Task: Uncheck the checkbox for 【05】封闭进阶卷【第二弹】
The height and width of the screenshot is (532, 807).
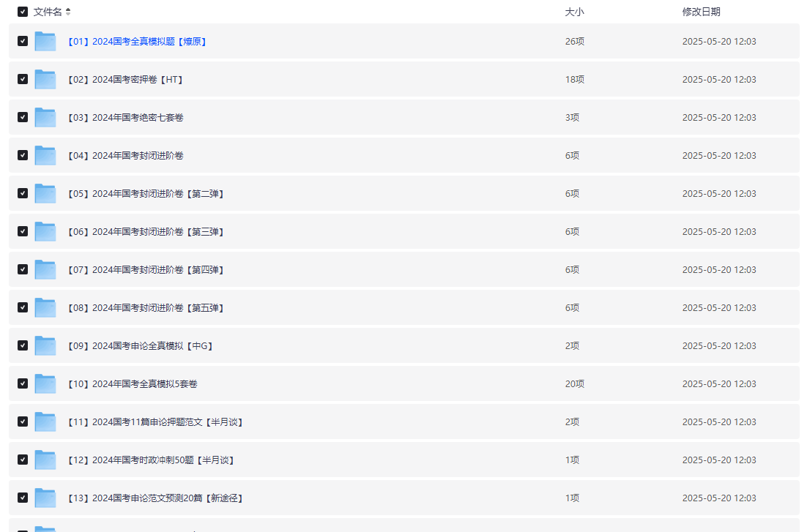Action: (x=23, y=193)
